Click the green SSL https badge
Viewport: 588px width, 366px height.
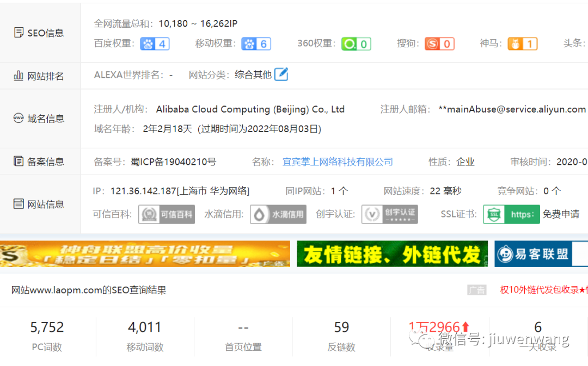click(x=511, y=214)
